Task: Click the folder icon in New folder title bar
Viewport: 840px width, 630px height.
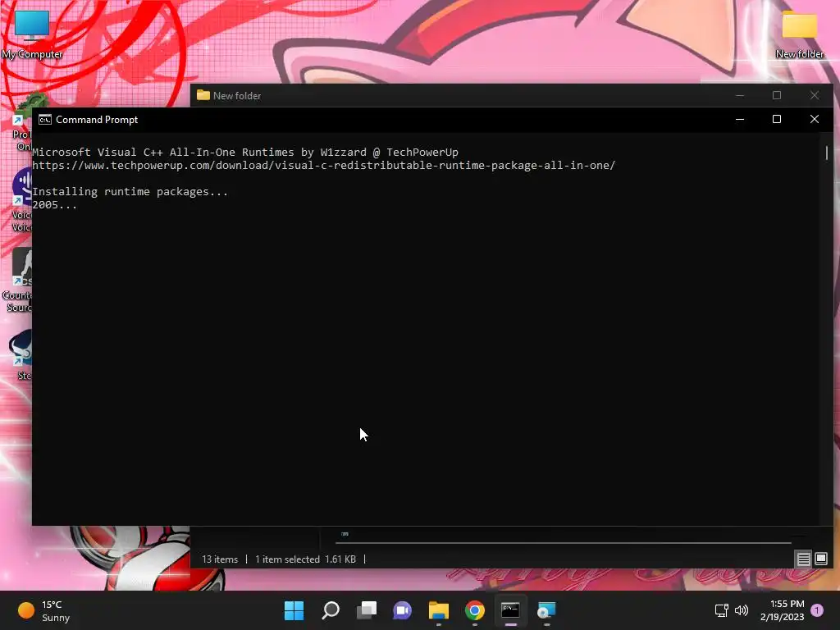Action: point(203,95)
